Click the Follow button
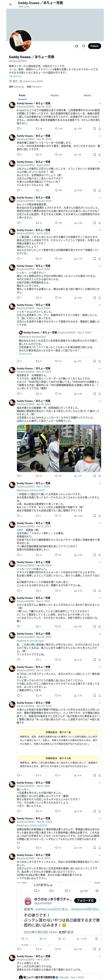Image resolution: width=110 pixels, height=980 pixels. (x=95, y=46)
